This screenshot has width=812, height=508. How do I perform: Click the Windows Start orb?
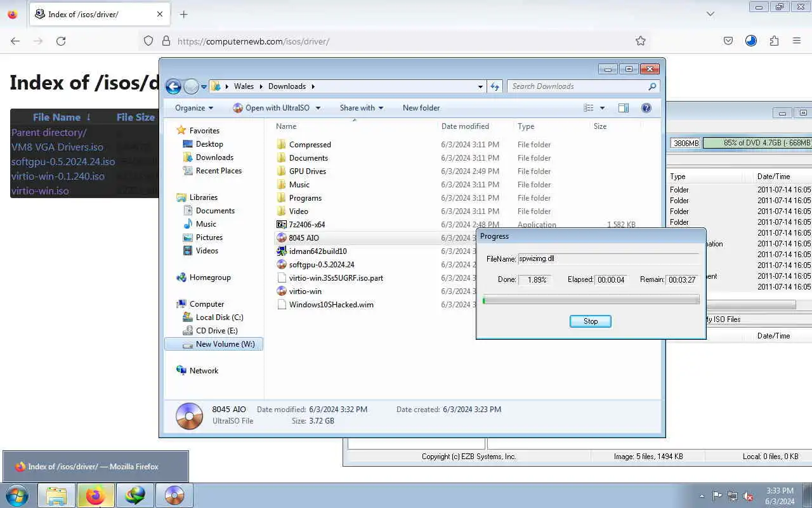point(17,495)
